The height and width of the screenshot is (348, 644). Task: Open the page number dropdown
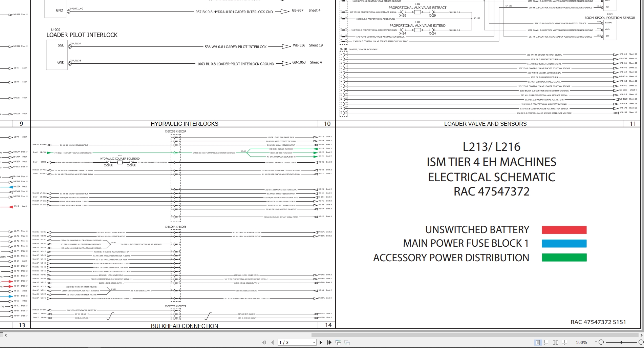(313, 342)
